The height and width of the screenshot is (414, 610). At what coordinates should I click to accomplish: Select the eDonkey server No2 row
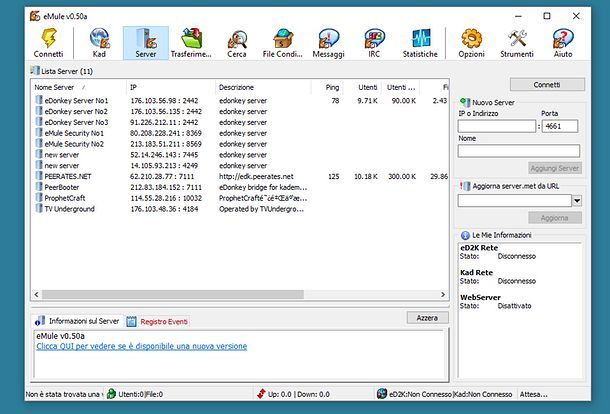(240, 111)
